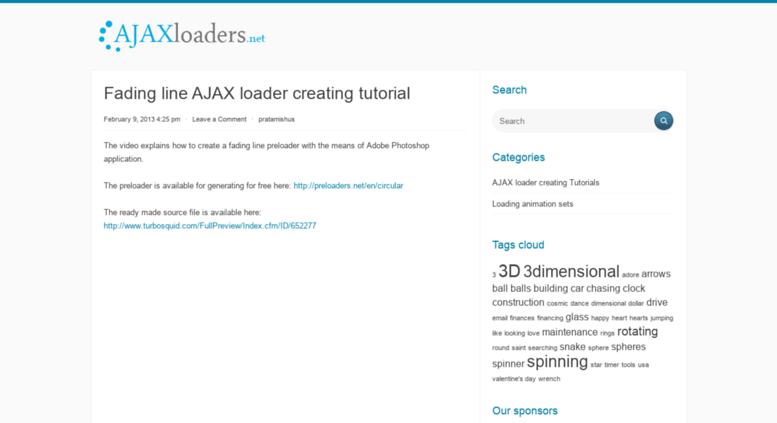The width and height of the screenshot is (777, 423).
Task: Open the 'like' tag
Action: 497,333
